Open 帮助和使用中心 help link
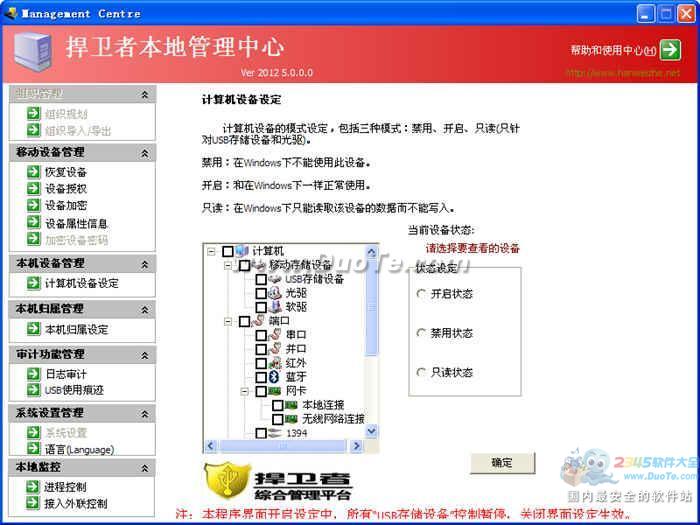 click(613, 50)
